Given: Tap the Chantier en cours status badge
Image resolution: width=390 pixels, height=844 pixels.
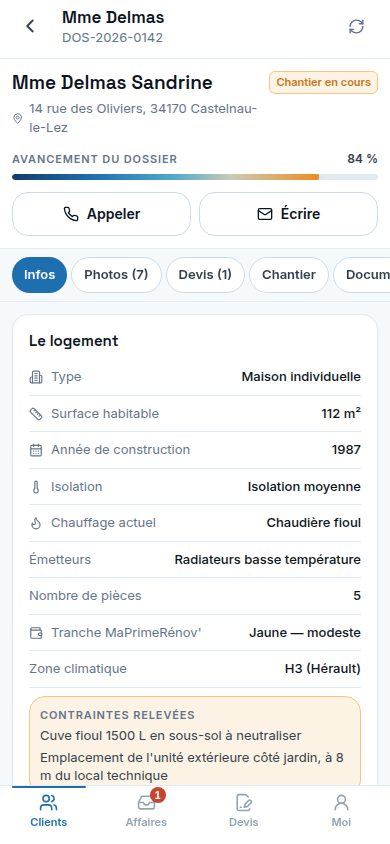Looking at the screenshot, I should (x=323, y=82).
